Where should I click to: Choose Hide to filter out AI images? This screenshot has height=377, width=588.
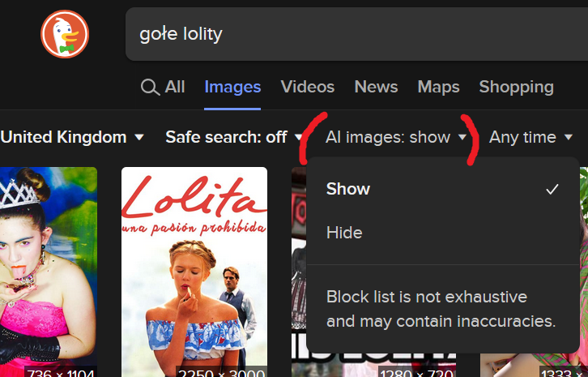(x=344, y=233)
